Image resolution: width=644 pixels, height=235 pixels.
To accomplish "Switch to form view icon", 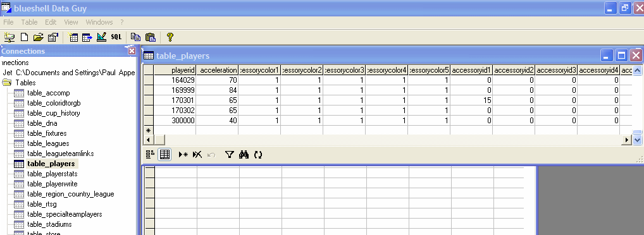I will [x=150, y=155].
